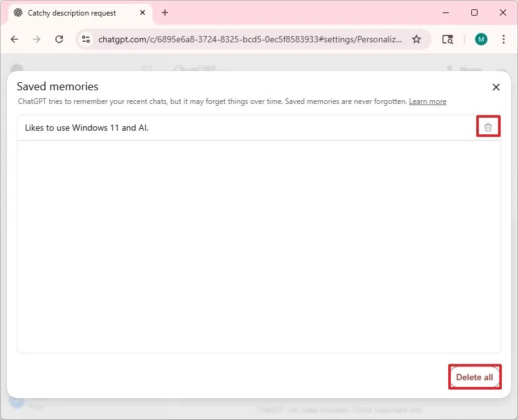Delete the 'Likes to use Windows 11' memory
Viewport: 518px width, 420px height.
pyautogui.click(x=488, y=127)
